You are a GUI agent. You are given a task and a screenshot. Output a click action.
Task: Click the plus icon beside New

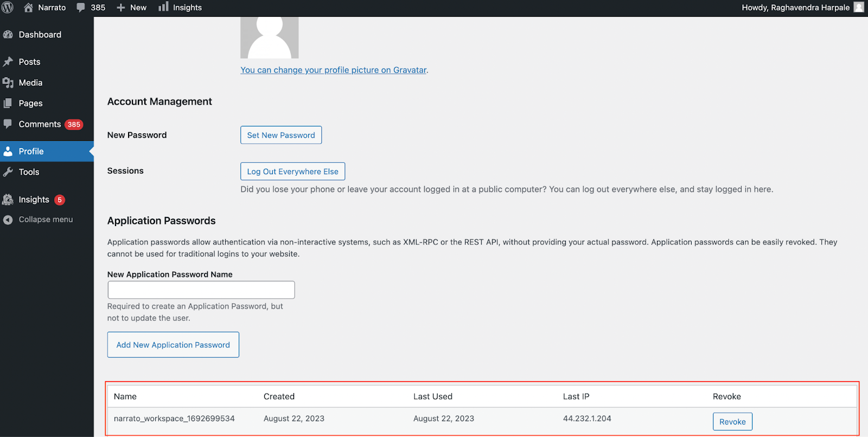(121, 8)
